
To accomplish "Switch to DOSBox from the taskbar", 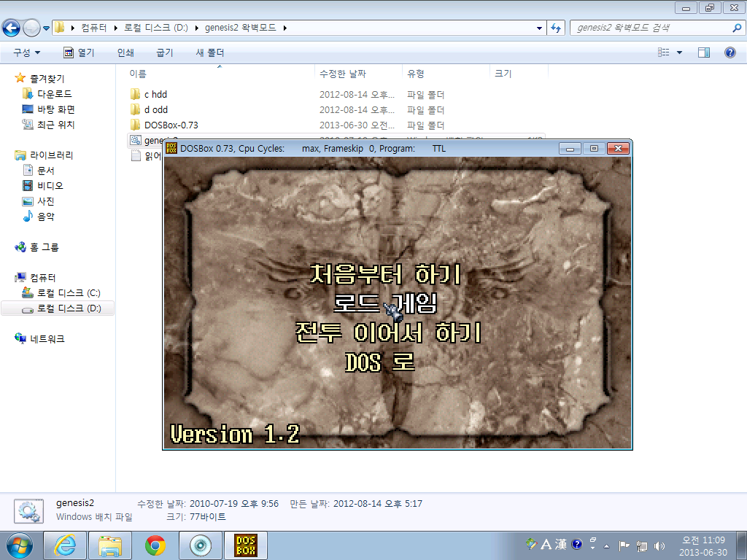I will pyautogui.click(x=246, y=545).
